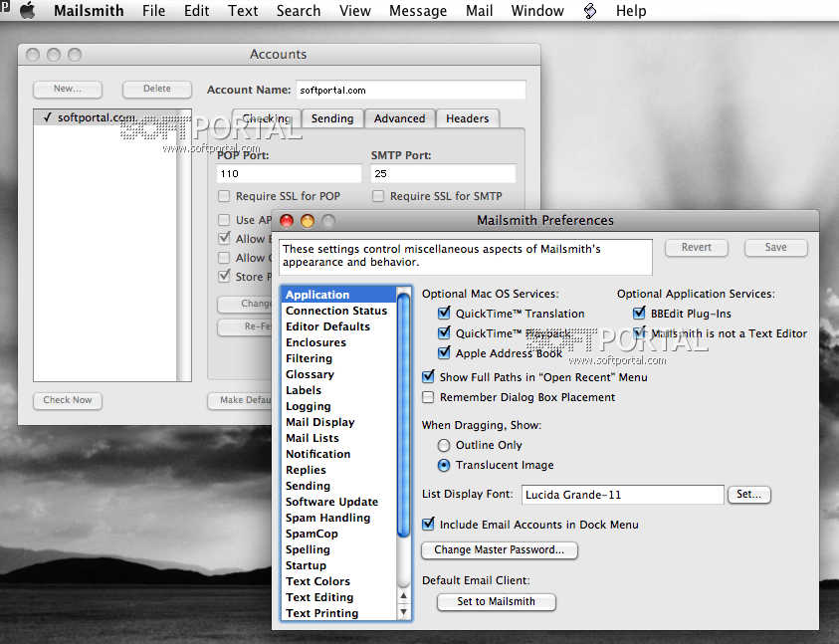Screen dimensions: 839x644
Task: Click Delete in Accounts window
Action: click(x=157, y=89)
